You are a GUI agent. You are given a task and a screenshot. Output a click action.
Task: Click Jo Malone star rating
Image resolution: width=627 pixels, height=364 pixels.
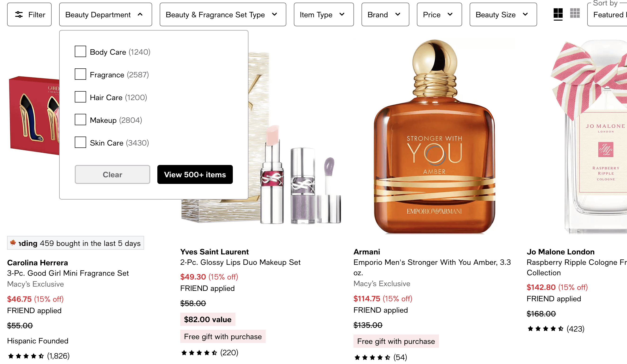click(x=545, y=329)
